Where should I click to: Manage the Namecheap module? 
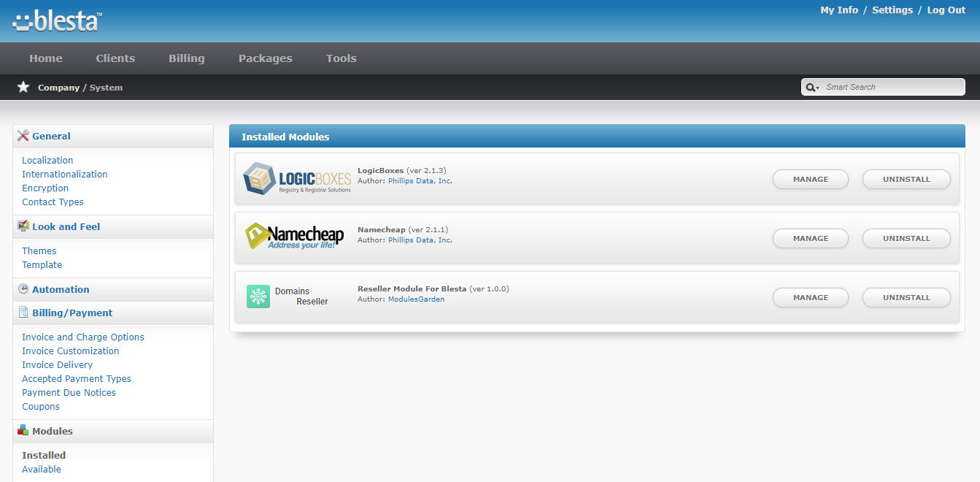tap(810, 238)
